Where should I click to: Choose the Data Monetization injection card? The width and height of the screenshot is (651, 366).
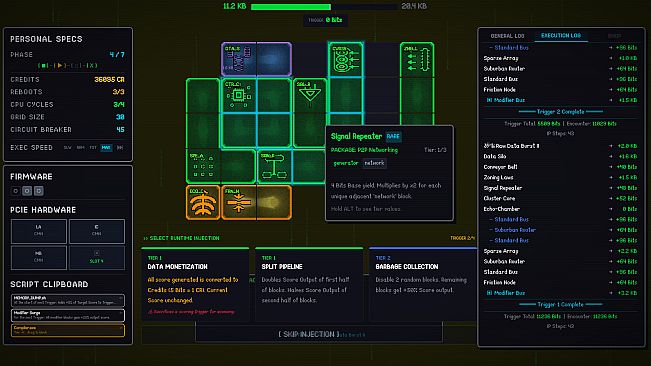coord(195,285)
